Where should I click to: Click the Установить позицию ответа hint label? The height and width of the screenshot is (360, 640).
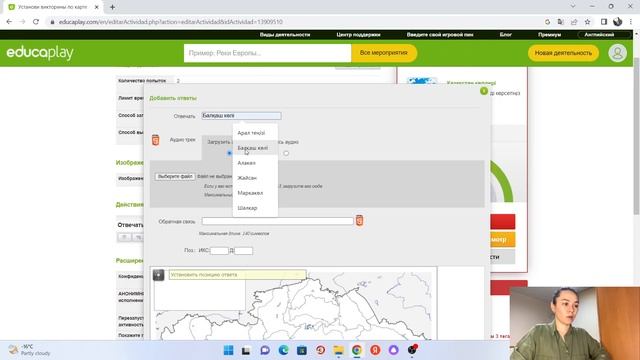238,275
